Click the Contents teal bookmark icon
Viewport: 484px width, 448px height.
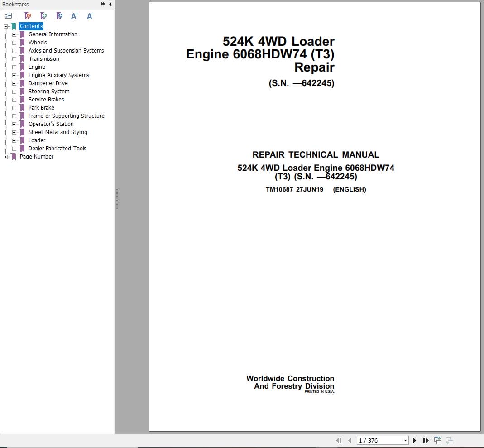click(x=14, y=26)
